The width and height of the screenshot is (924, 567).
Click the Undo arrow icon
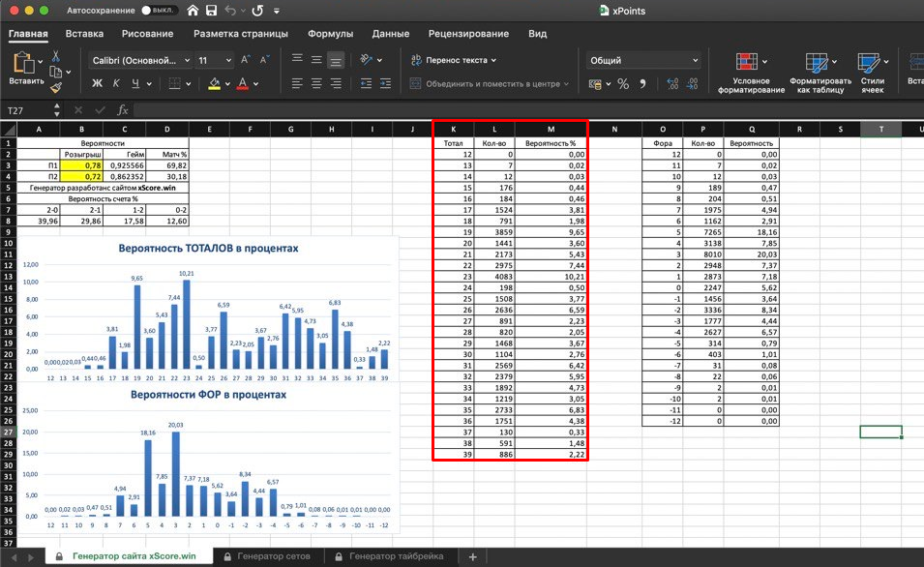(230, 11)
